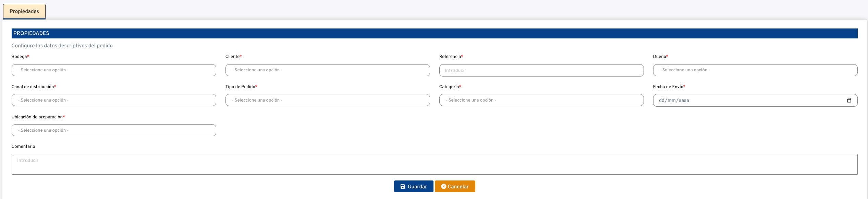Click inside the Comentario text area
This screenshot has height=199, width=868.
[x=435, y=164]
